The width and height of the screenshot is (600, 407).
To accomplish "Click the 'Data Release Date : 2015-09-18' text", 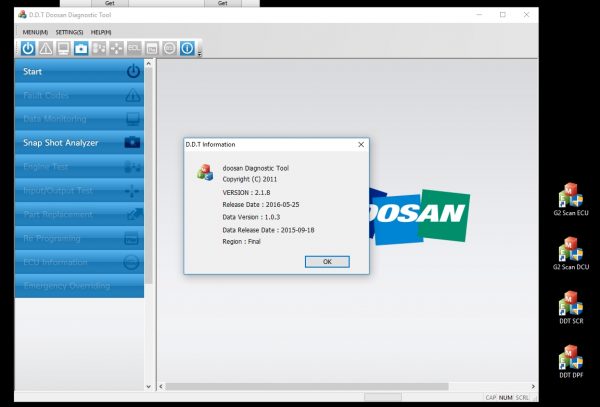I will pyautogui.click(x=268, y=230).
